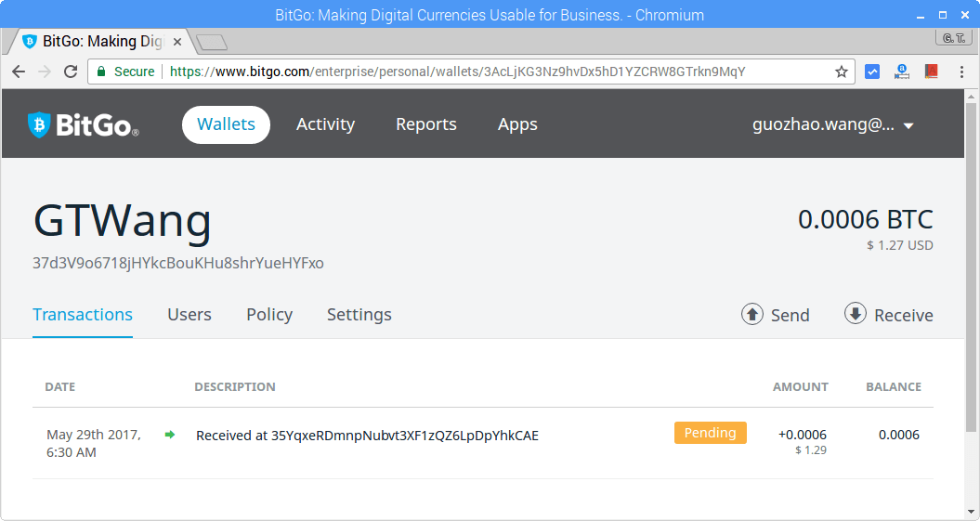Click the green transaction arrow icon
980x521 pixels.
(x=169, y=434)
